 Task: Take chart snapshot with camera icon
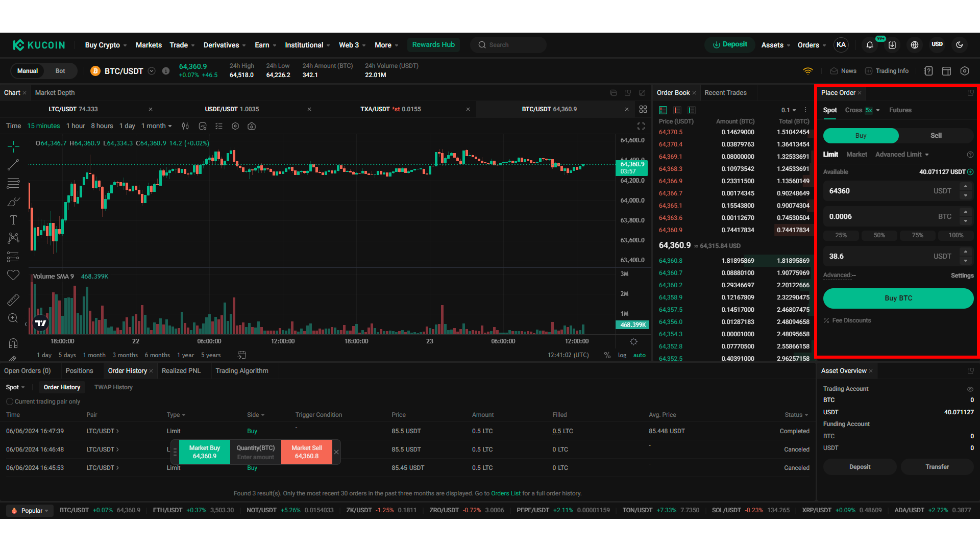(252, 126)
